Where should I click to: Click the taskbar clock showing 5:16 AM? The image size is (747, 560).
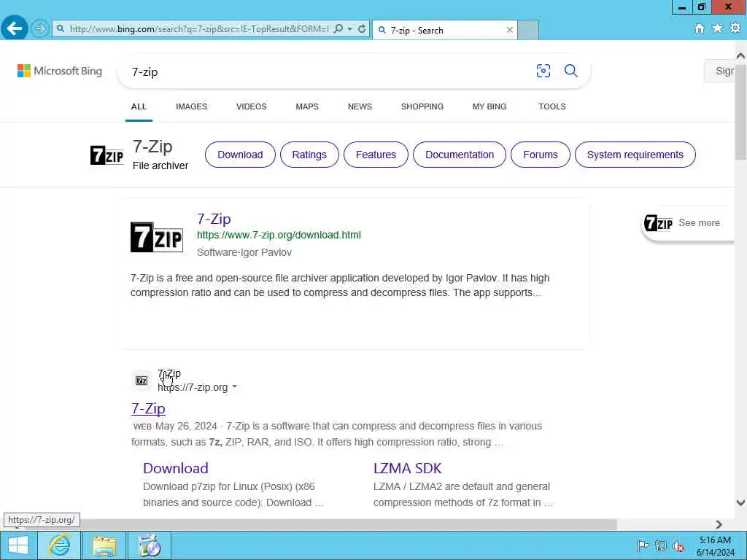click(715, 545)
